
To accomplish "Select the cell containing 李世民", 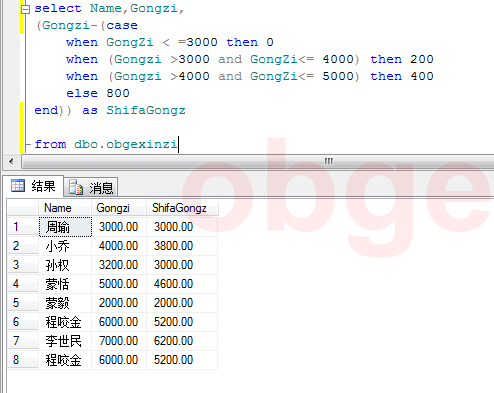I will tap(65, 341).
